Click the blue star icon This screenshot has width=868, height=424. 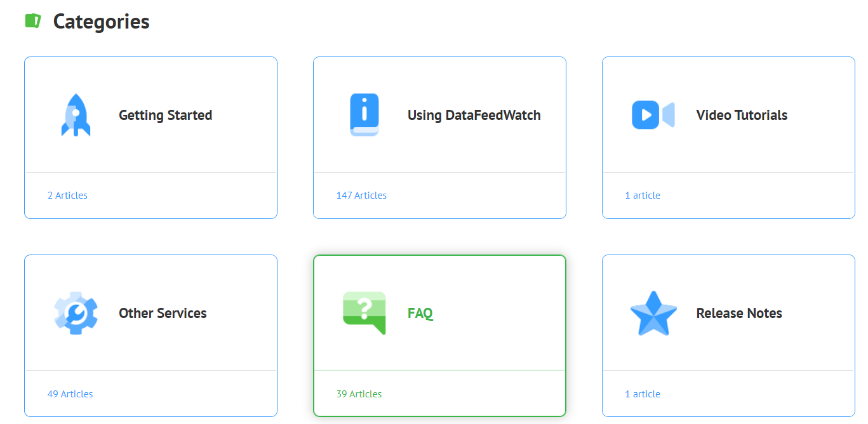(x=653, y=313)
